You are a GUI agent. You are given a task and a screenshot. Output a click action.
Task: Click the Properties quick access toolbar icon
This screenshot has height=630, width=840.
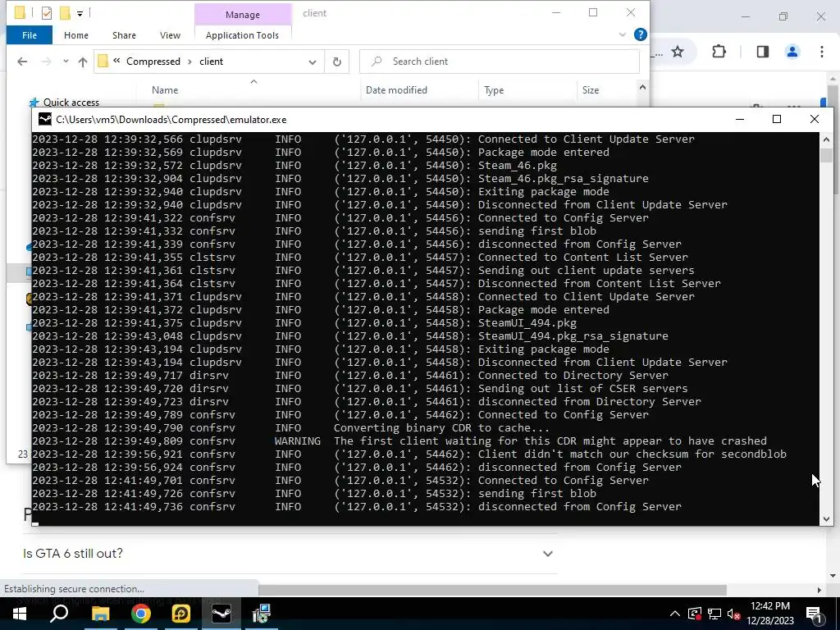47,13
